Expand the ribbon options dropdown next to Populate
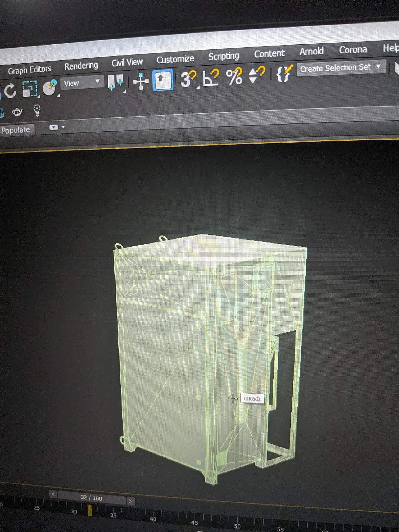 pos(57,128)
